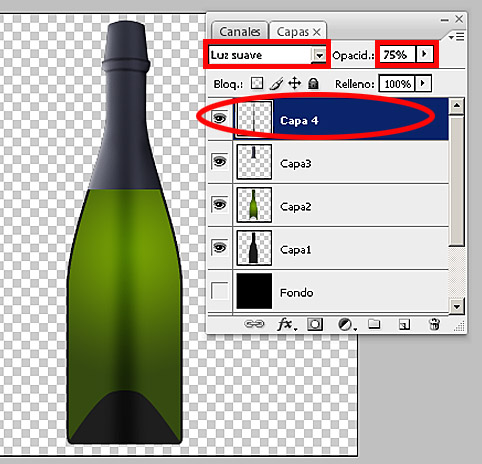Delete layer with trash icon
The width and height of the screenshot is (482, 464).
click(434, 324)
